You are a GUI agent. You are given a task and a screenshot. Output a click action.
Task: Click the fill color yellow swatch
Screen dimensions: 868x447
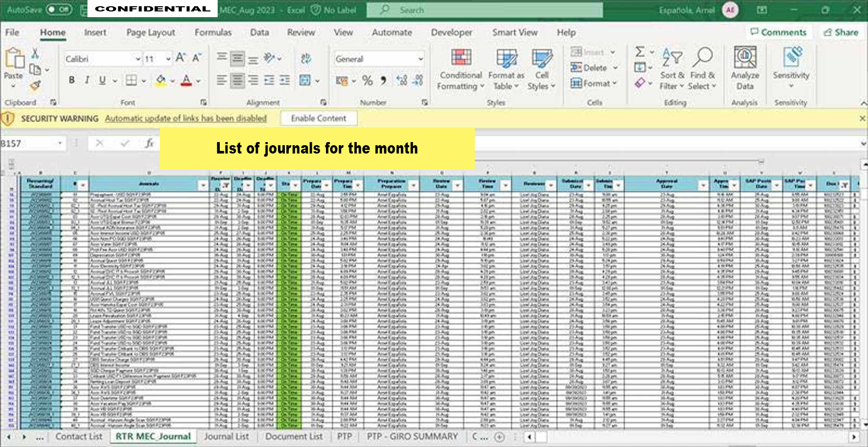point(160,81)
